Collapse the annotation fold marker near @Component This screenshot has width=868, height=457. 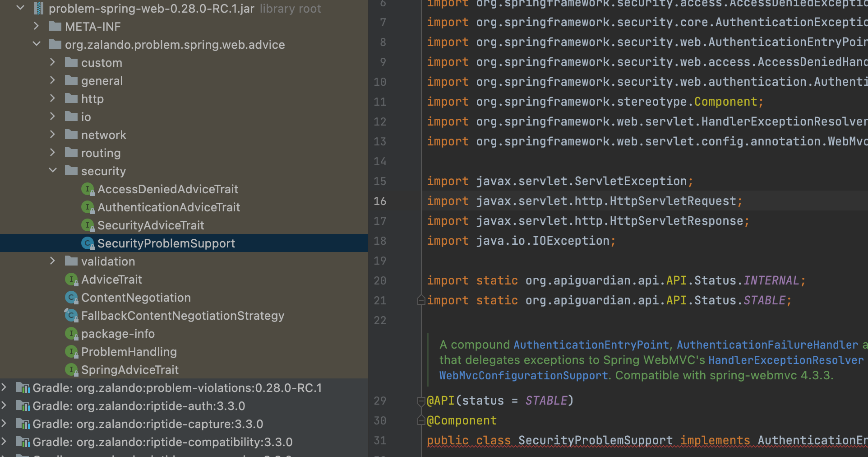point(420,420)
